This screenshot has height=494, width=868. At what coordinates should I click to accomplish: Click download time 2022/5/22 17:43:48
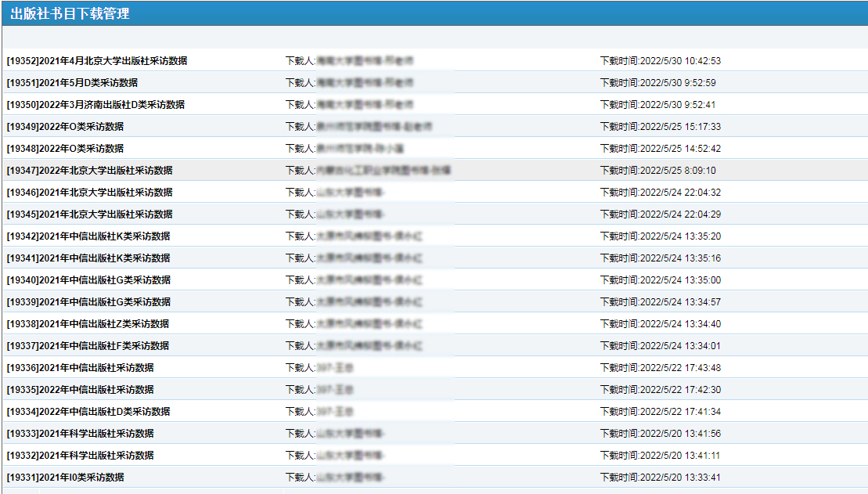[x=660, y=368]
